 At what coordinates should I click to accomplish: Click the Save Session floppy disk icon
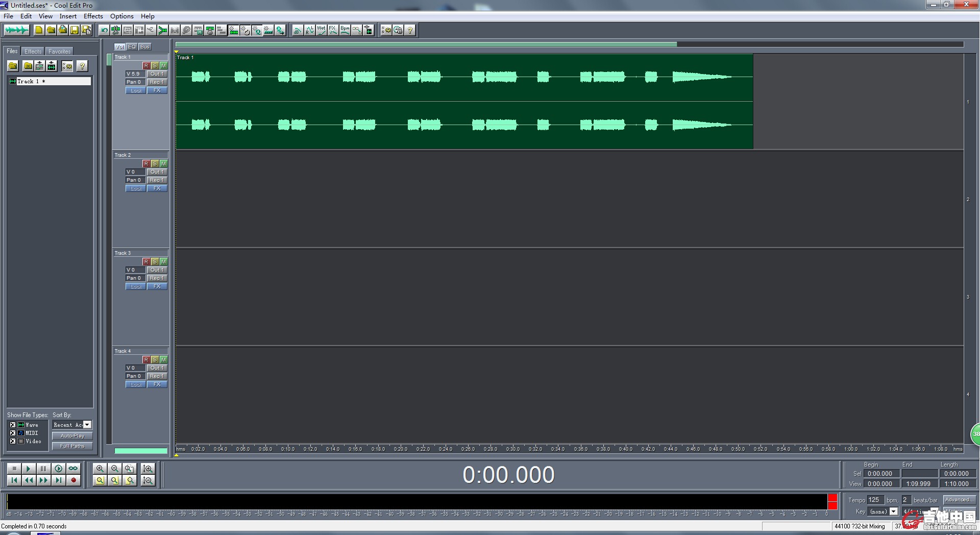75,30
